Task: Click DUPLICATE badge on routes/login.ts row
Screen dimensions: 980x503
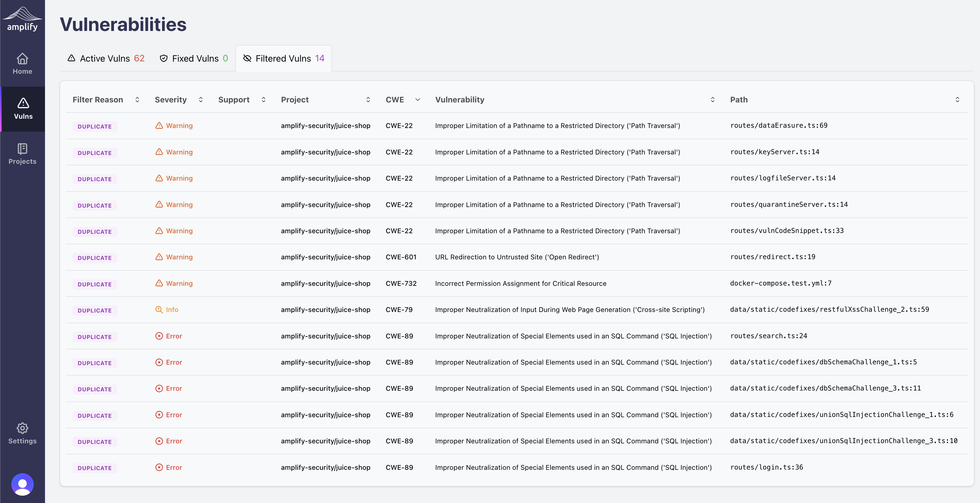Action: click(x=95, y=468)
